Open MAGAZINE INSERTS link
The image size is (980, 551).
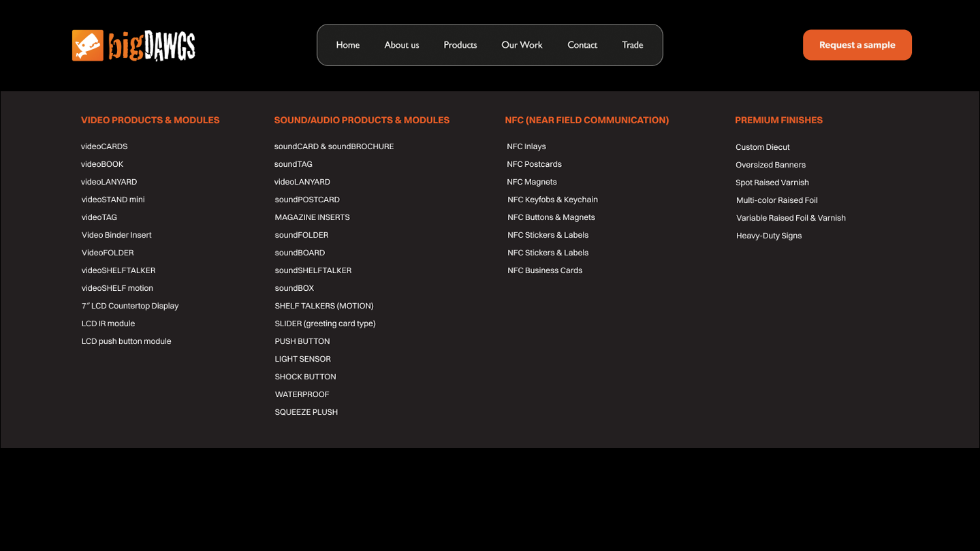[312, 217]
